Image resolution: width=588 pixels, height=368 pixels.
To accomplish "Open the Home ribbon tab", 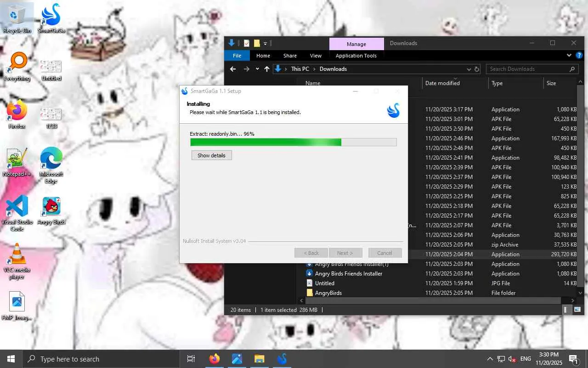I will pyautogui.click(x=263, y=56).
